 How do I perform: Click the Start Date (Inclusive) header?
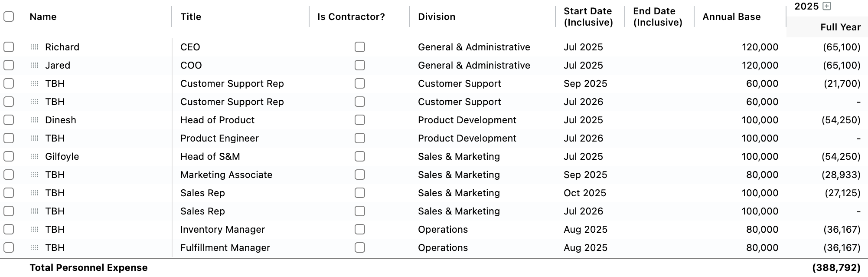click(x=588, y=16)
